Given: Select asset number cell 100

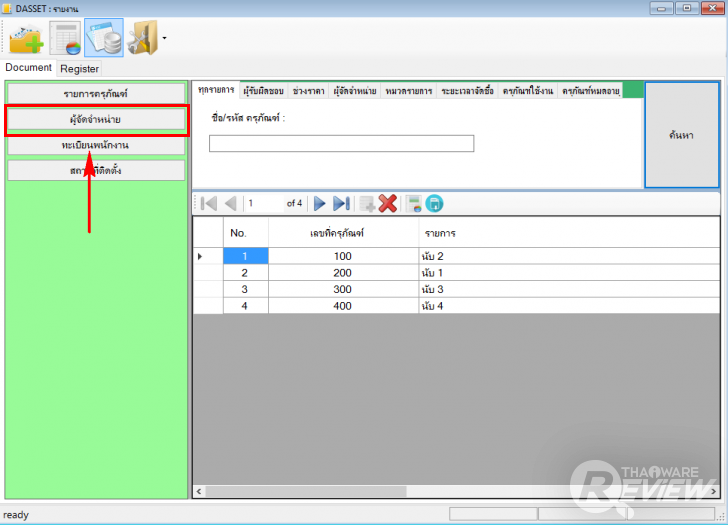Looking at the screenshot, I should pyautogui.click(x=343, y=256).
